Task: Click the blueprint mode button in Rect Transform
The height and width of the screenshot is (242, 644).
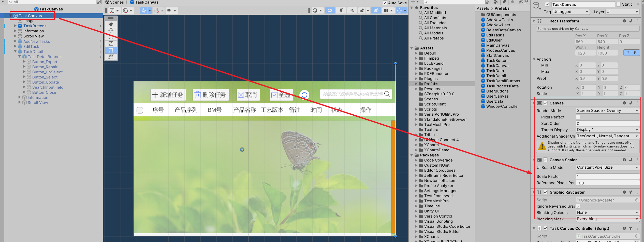Action: click(x=627, y=53)
